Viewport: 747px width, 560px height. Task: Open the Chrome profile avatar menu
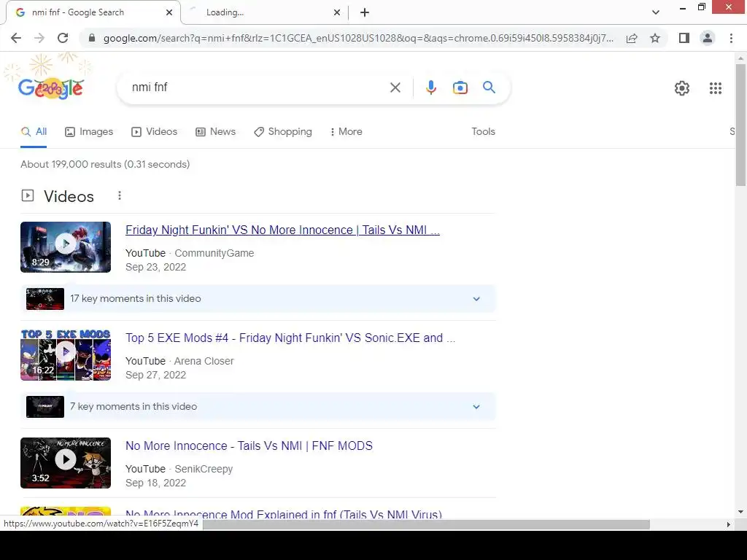(x=708, y=38)
